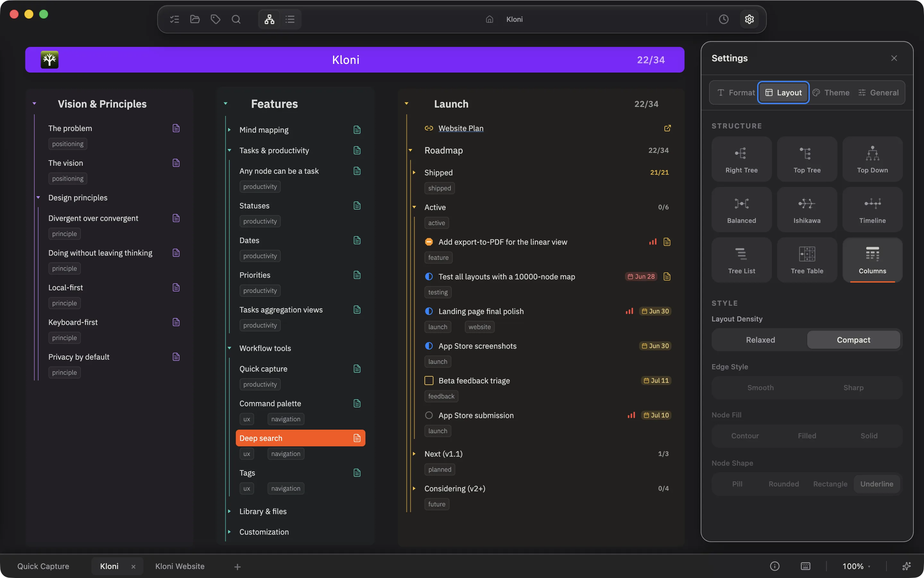Switch to mind map view icon
Viewport: 924px width, 578px height.
[269, 19]
